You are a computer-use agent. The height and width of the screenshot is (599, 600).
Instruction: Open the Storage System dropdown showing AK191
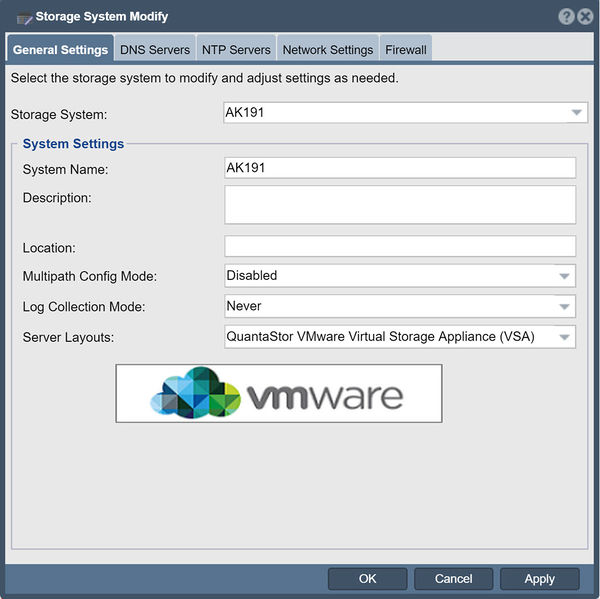(405, 113)
